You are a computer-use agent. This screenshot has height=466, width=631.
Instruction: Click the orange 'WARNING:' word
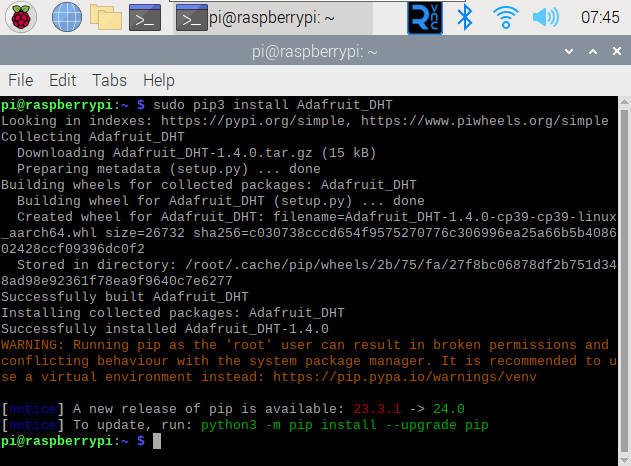(x=32, y=345)
